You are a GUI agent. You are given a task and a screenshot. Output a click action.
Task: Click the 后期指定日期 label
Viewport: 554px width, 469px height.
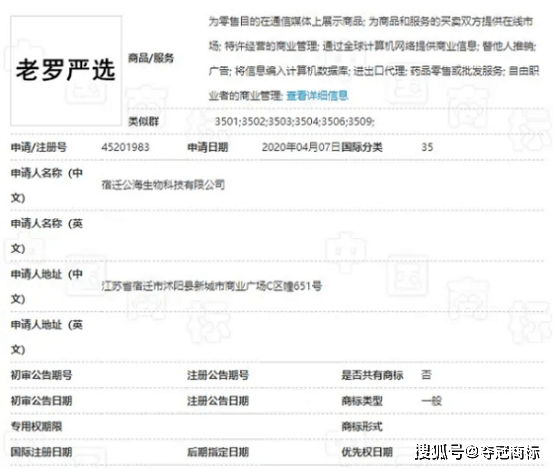point(218,452)
